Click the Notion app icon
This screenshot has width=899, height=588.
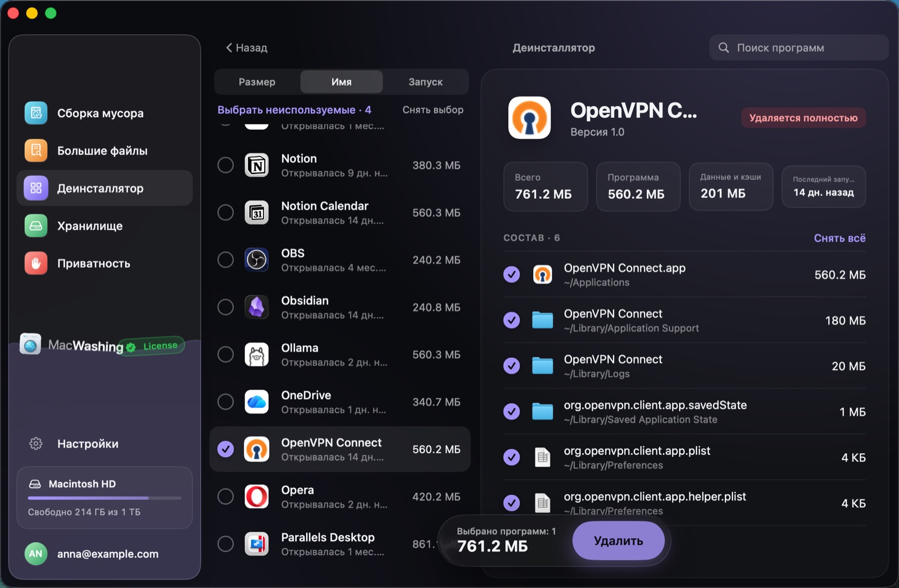click(257, 165)
